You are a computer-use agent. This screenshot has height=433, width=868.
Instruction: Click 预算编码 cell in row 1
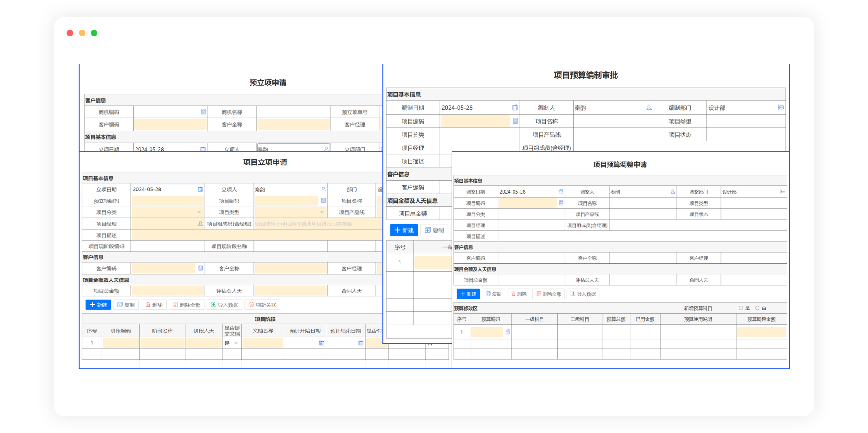[487, 332]
